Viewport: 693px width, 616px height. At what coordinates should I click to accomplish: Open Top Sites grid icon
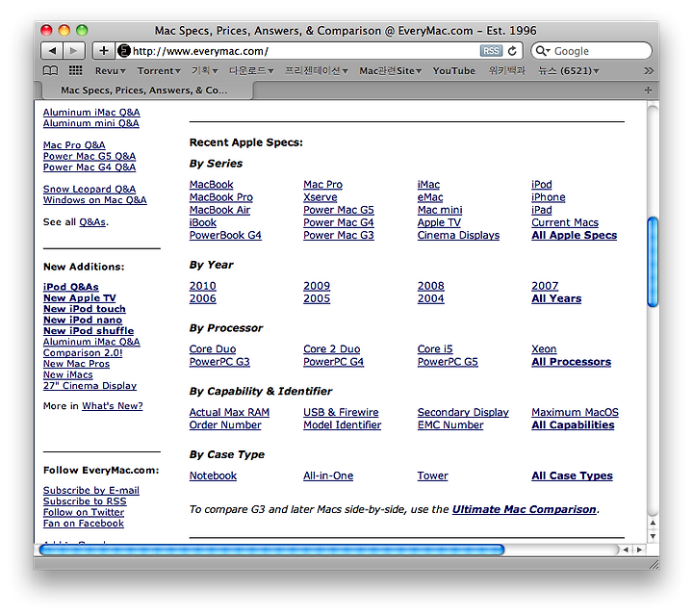coord(76,70)
